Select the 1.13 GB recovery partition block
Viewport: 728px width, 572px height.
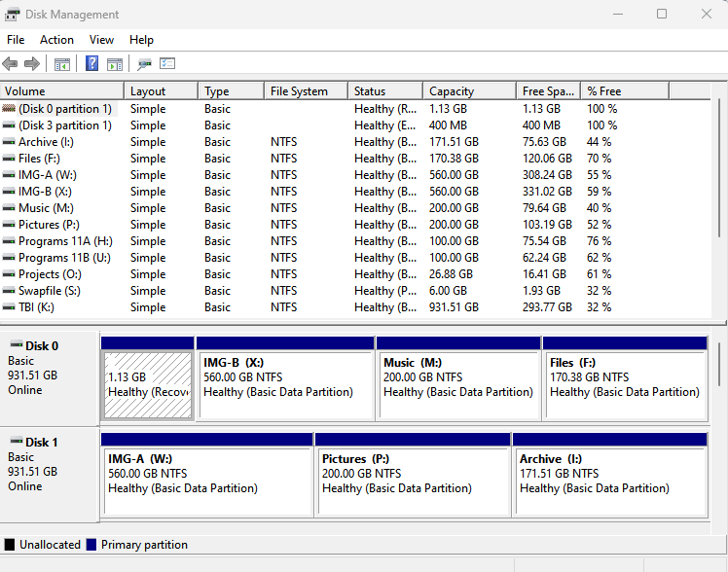click(x=148, y=385)
